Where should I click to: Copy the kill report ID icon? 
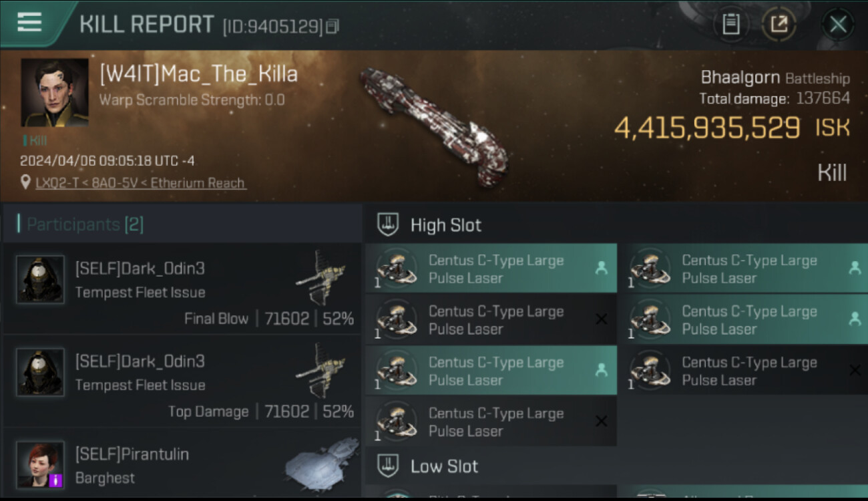coord(333,26)
